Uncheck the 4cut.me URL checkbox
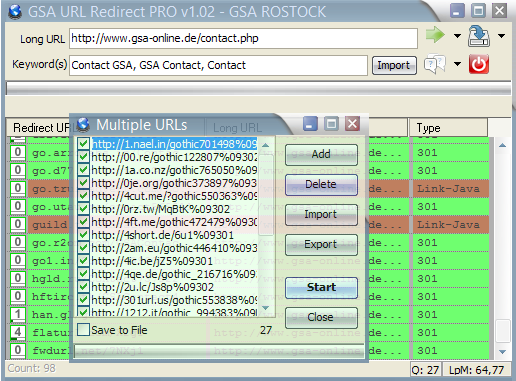This screenshot has height=381, width=516. [x=83, y=196]
